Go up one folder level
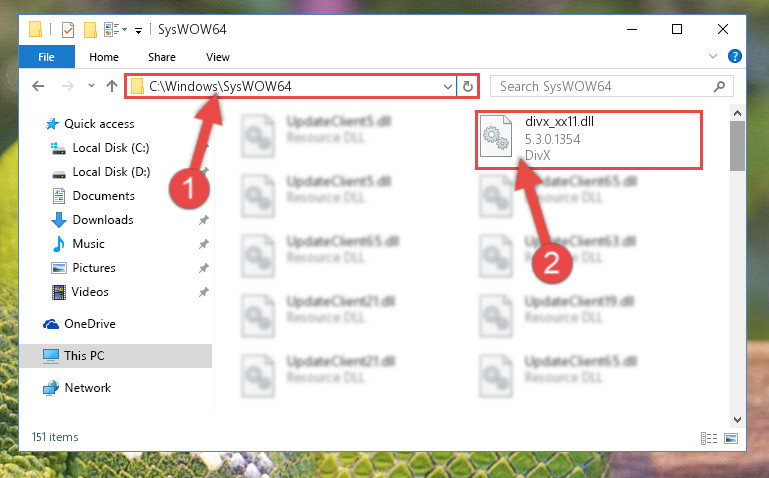The width and height of the screenshot is (769, 478). (112, 86)
